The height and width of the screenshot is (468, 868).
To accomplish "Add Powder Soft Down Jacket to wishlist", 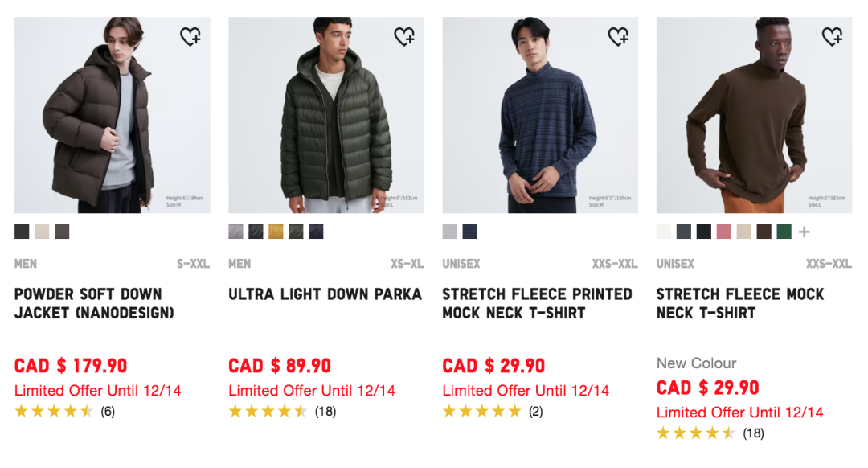I will tap(190, 35).
